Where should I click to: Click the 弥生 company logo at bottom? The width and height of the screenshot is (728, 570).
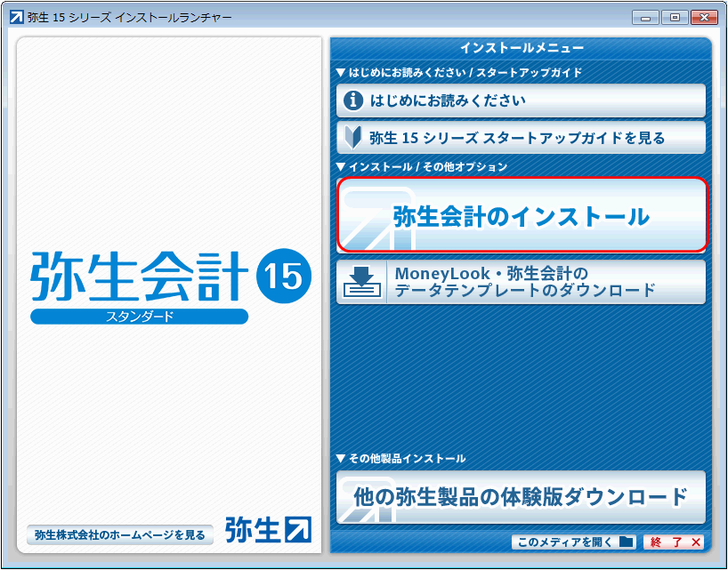pyautogui.click(x=269, y=530)
